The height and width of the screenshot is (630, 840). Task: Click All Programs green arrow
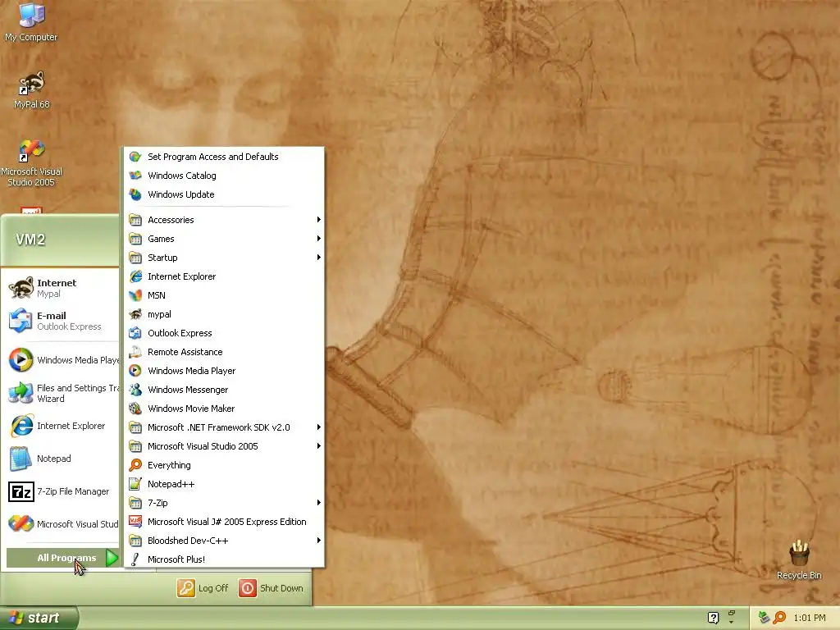(x=112, y=558)
